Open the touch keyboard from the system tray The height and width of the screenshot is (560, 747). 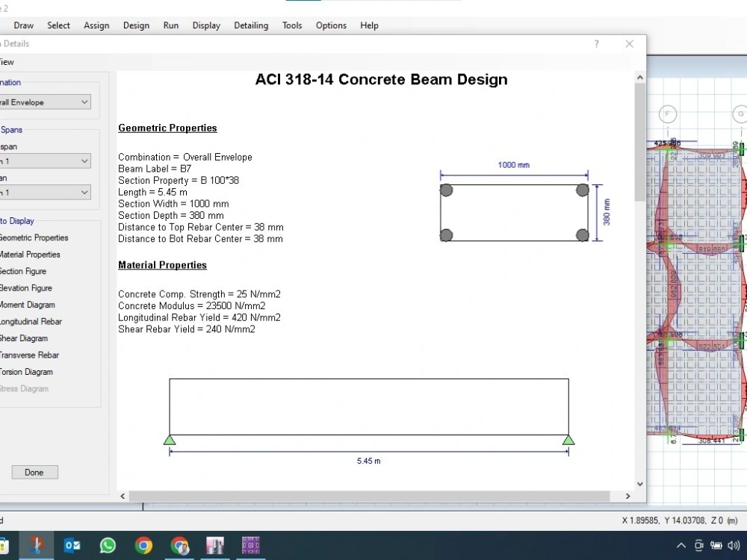point(698,545)
